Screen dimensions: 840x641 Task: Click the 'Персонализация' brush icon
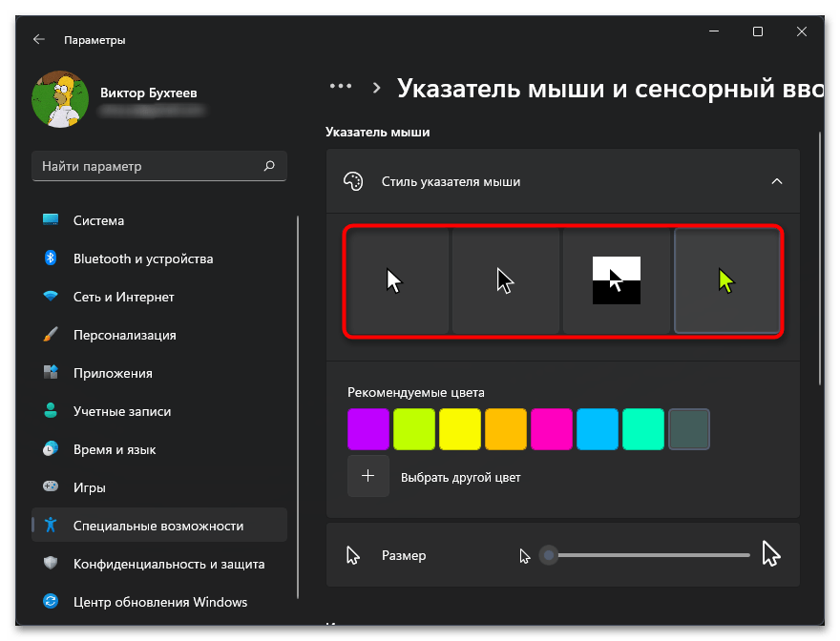tap(52, 335)
